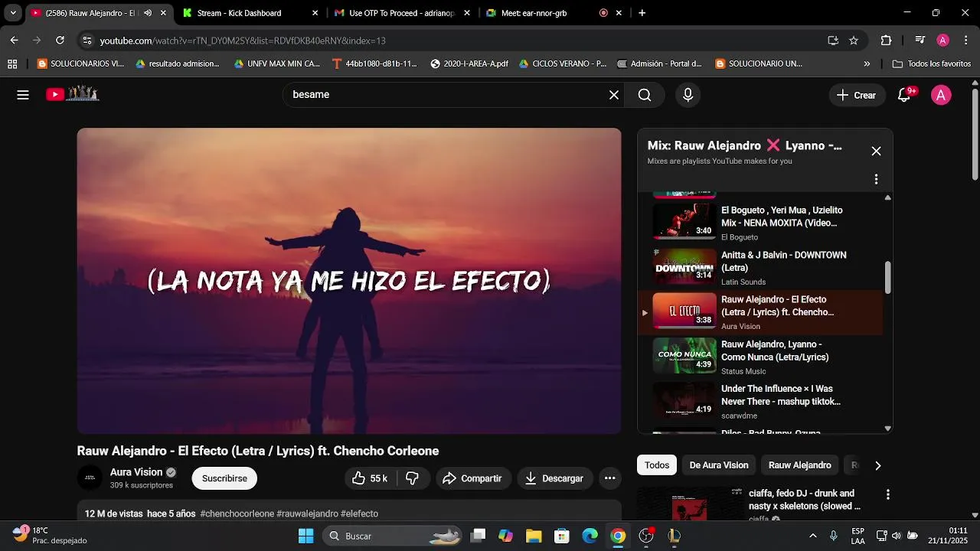Viewport: 980px width, 551px height.
Task: Switch to Use OTP To Proceed Gmail tab
Action: (x=401, y=13)
